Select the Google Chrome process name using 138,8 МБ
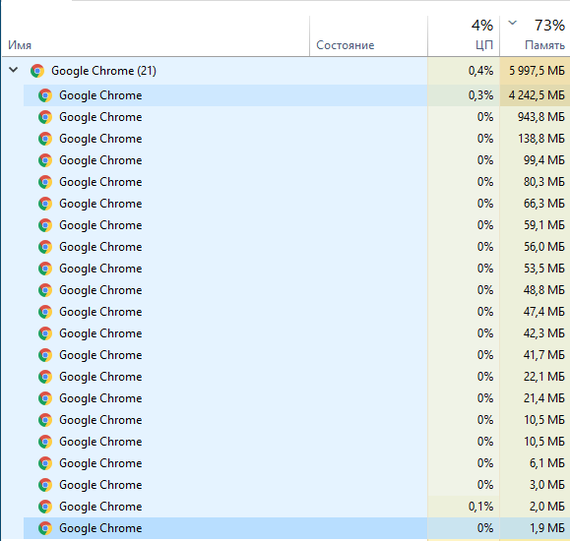Image resolution: width=570 pixels, height=541 pixels. tap(101, 139)
